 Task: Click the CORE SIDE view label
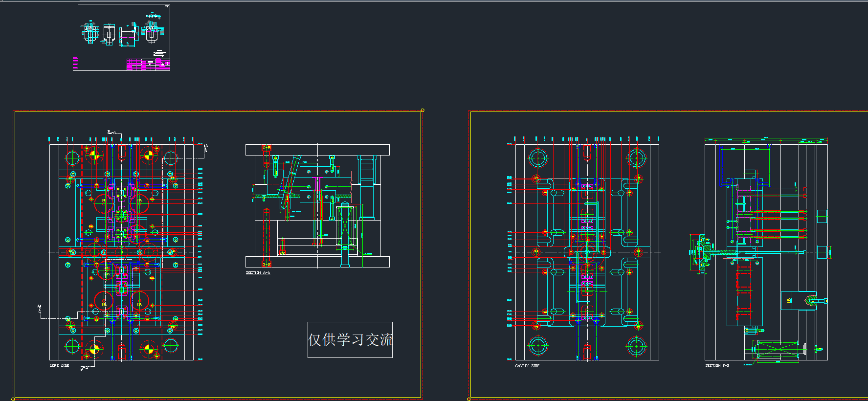point(59,366)
